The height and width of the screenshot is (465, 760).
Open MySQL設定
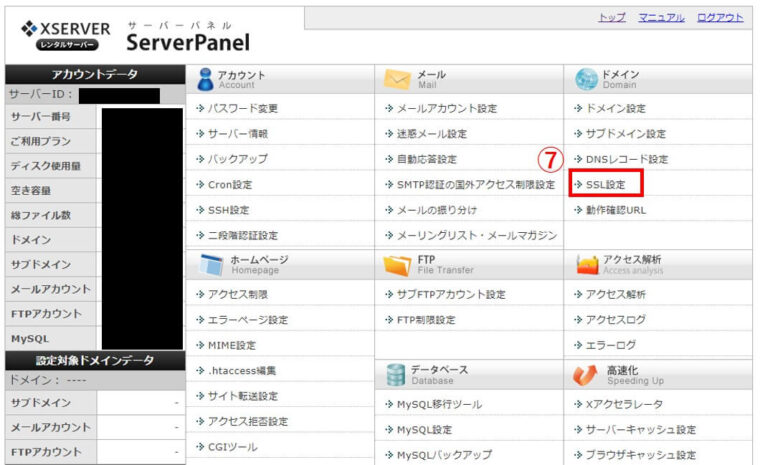(424, 430)
